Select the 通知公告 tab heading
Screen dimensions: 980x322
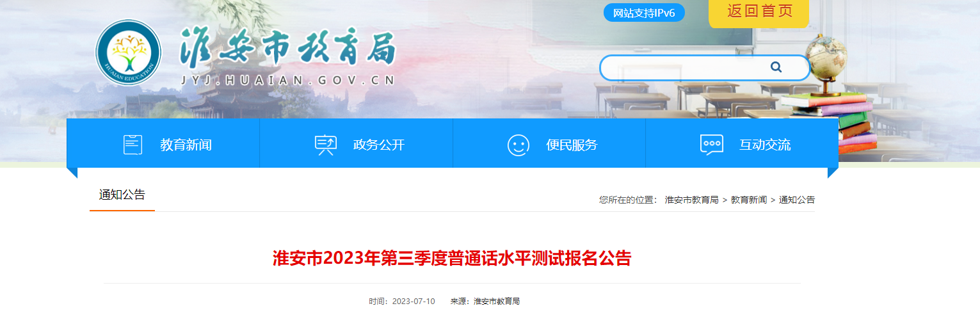[x=122, y=195]
